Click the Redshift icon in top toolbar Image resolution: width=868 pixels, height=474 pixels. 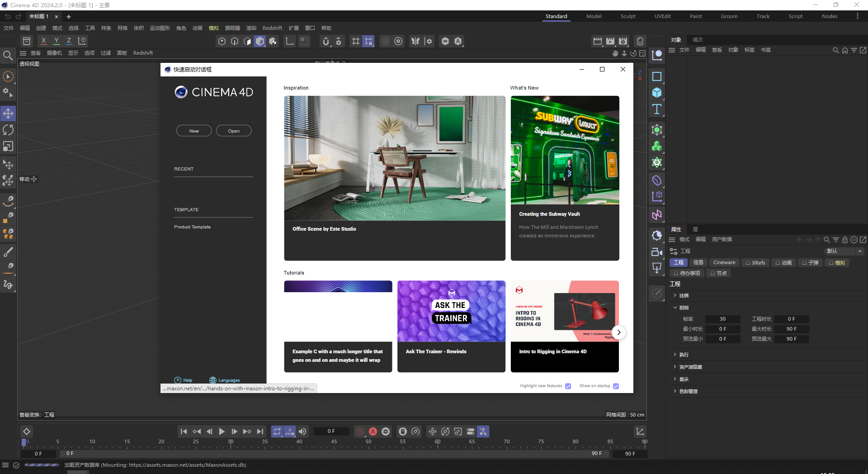point(640,41)
